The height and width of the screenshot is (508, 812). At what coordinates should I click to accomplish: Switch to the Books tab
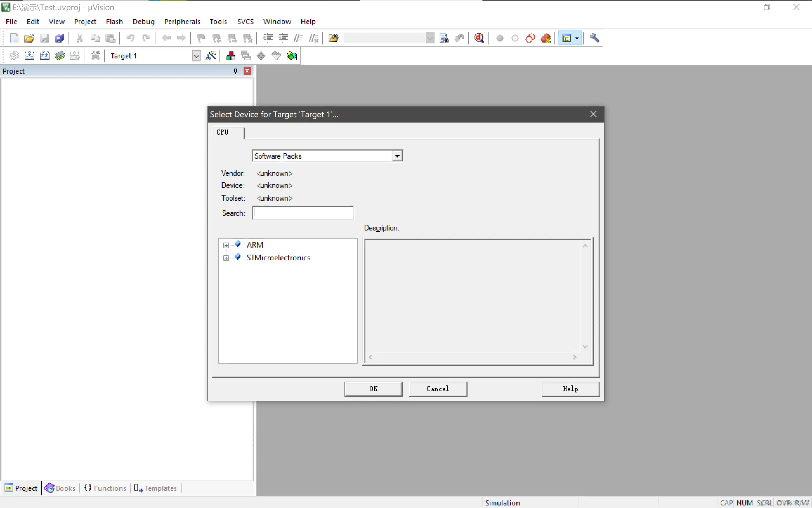(x=61, y=488)
